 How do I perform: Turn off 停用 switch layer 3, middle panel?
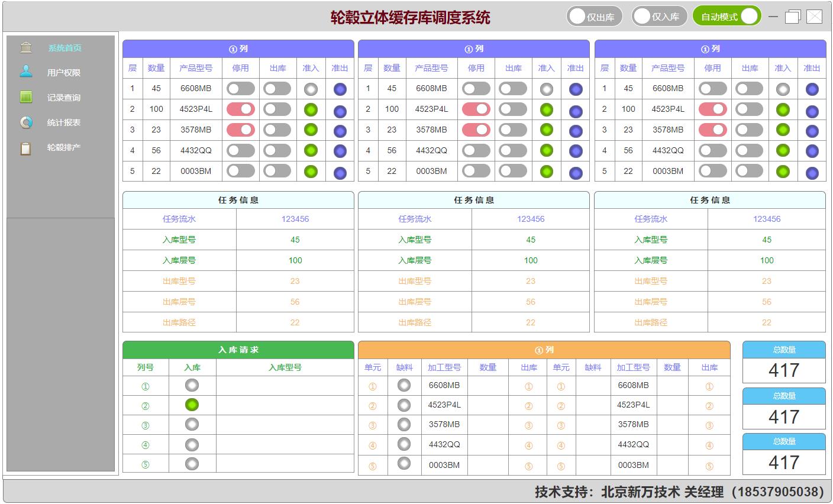click(x=476, y=130)
